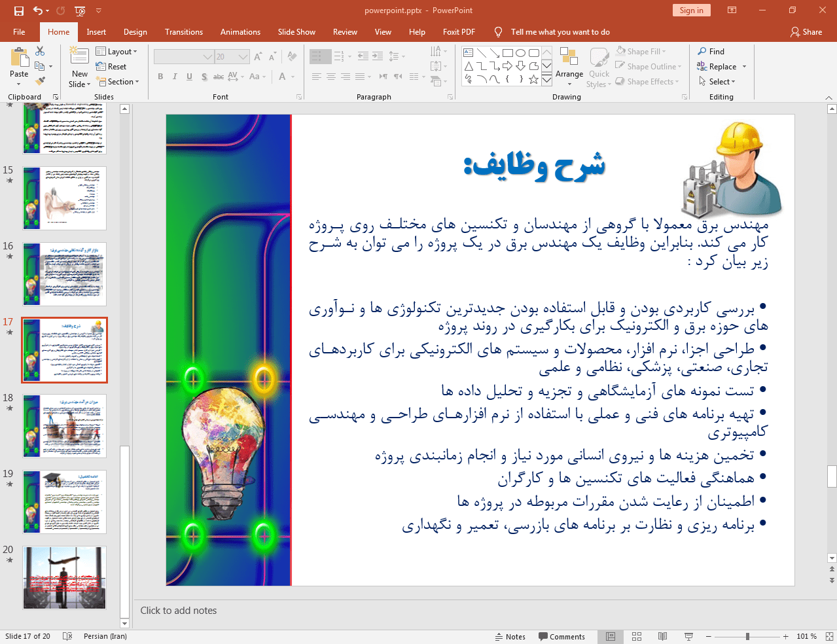The width and height of the screenshot is (837, 644).
Task: Open the font name dropdown
Action: (x=208, y=57)
